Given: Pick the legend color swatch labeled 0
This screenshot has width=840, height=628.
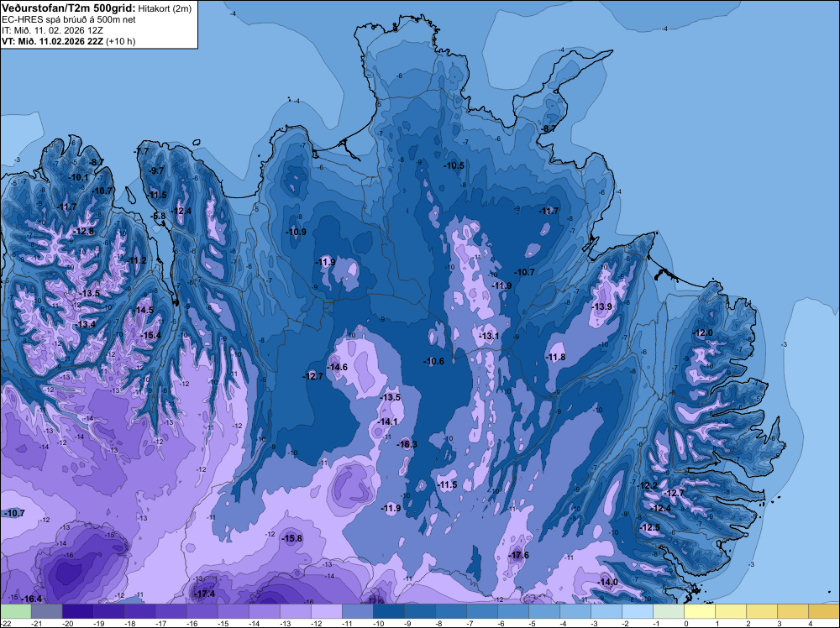Looking at the screenshot, I should [x=700, y=611].
